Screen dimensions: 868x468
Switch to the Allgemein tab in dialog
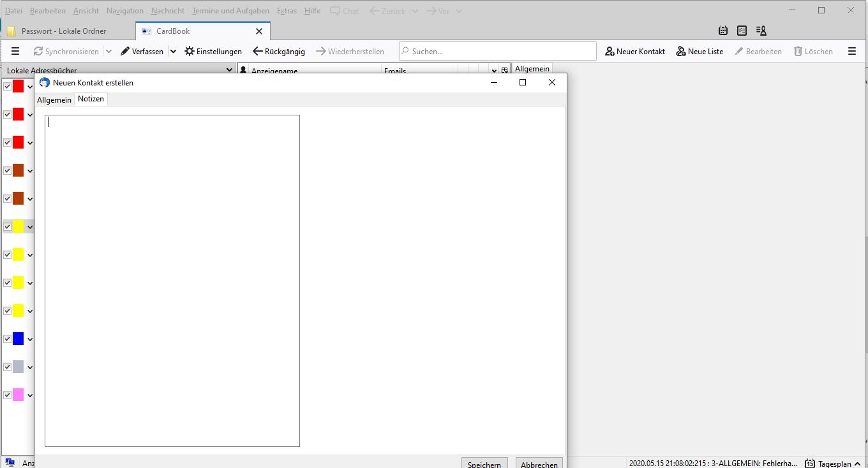point(54,100)
